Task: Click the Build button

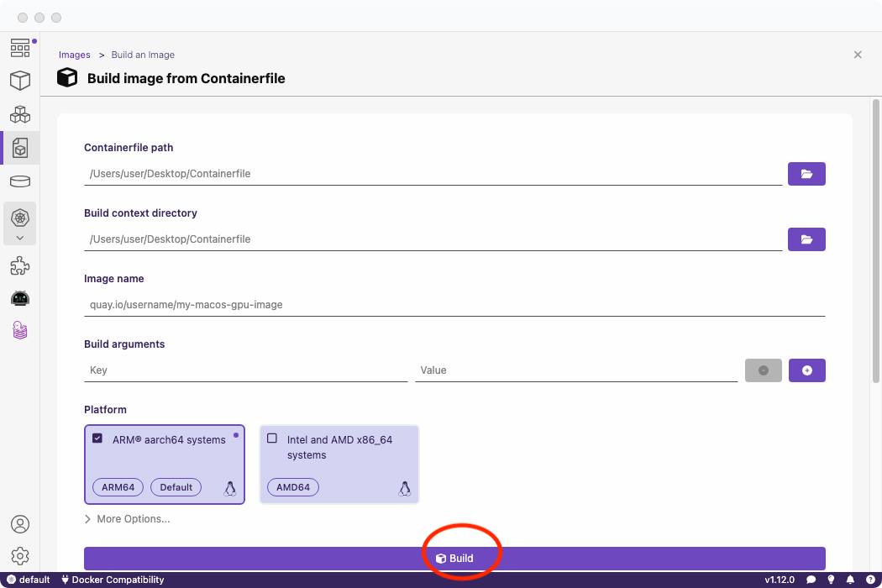Action: click(x=454, y=559)
